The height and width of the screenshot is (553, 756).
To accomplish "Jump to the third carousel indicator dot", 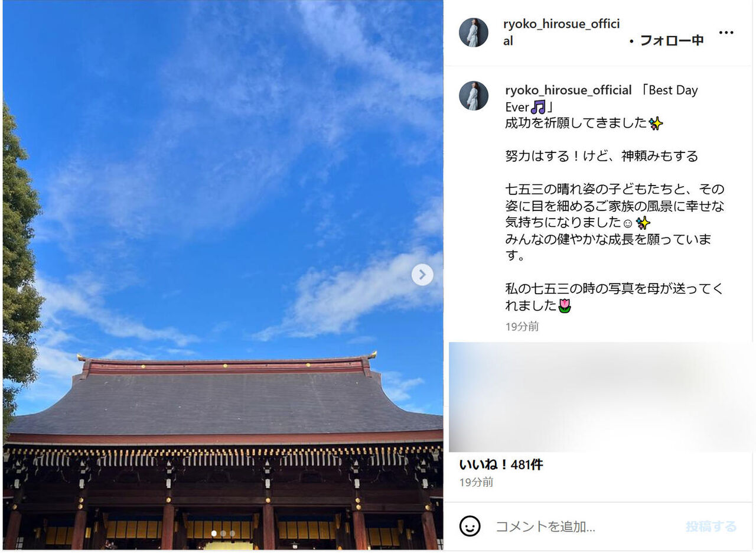I will pos(232,534).
